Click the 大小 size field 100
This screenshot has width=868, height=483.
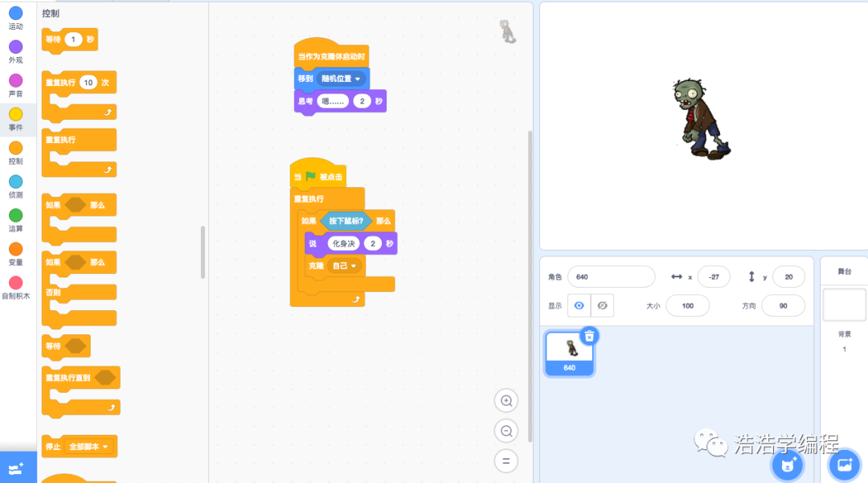click(687, 305)
